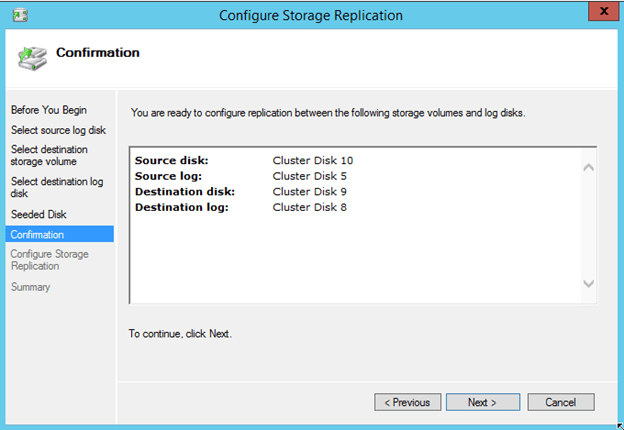Click the Configure Storage Replication step in sidebar
Screen dimensions: 624x430
coord(50,260)
